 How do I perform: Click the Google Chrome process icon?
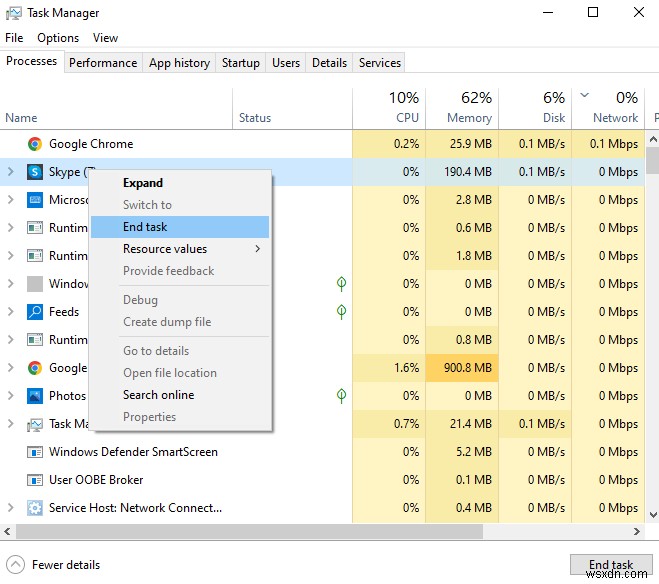click(35, 144)
